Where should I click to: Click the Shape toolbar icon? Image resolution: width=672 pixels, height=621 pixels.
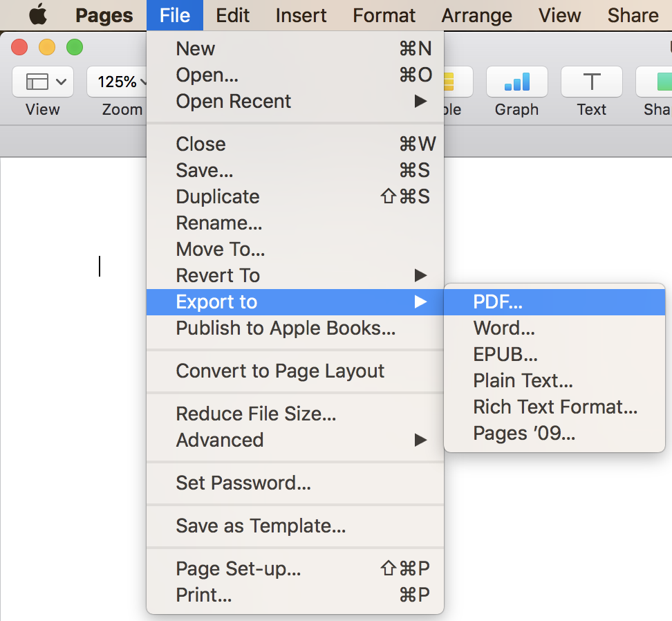(654, 82)
